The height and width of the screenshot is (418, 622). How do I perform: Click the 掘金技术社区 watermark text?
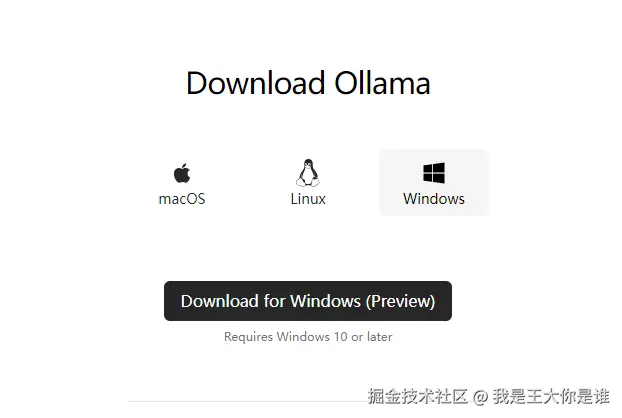(x=418, y=396)
